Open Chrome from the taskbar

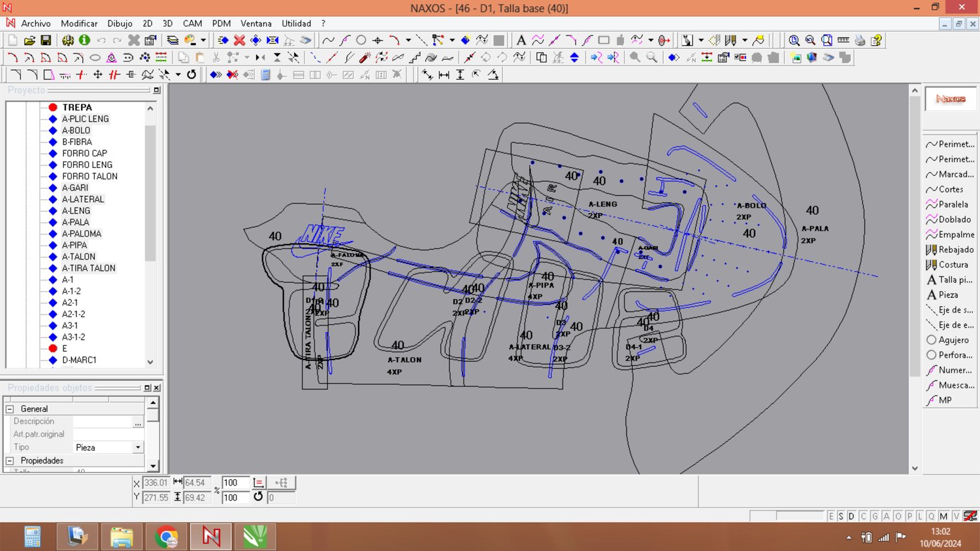[x=167, y=537]
